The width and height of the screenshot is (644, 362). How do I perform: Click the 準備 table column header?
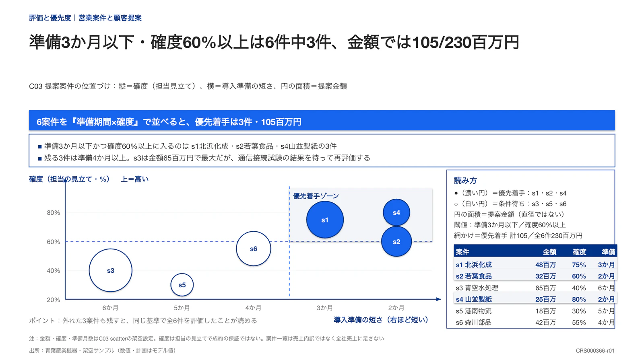pos(608,252)
